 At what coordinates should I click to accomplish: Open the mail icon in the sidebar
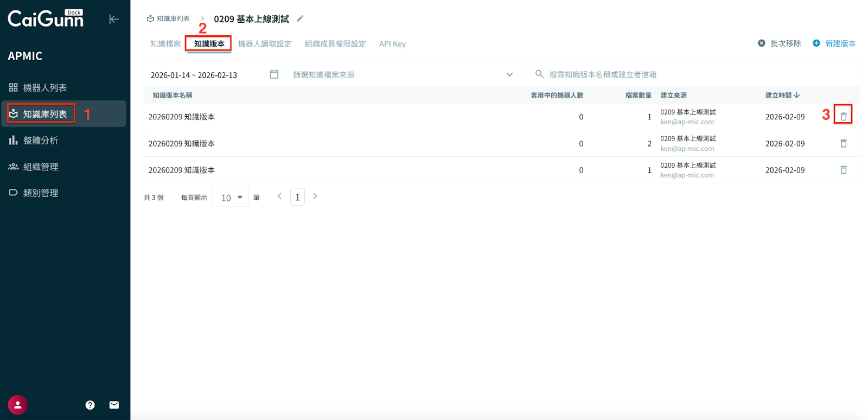tap(114, 405)
